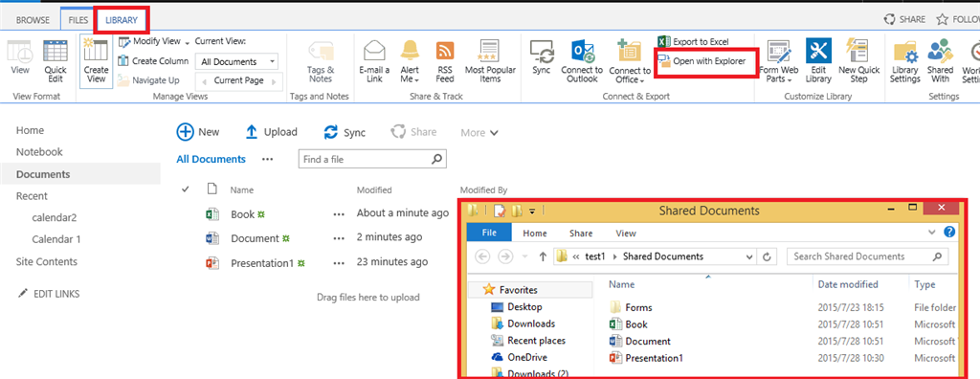Image resolution: width=980 pixels, height=379 pixels.
Task: Select the LIBRARY ribbon tab
Action: [122, 21]
